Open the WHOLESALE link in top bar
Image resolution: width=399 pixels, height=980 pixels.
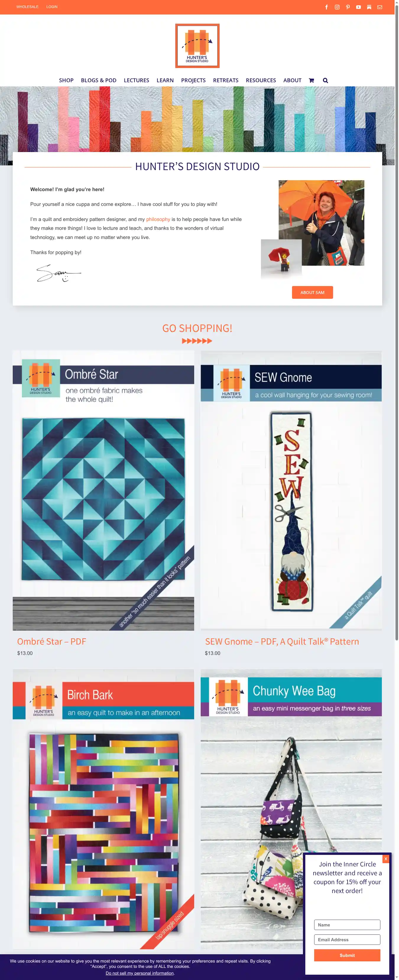[27, 7]
